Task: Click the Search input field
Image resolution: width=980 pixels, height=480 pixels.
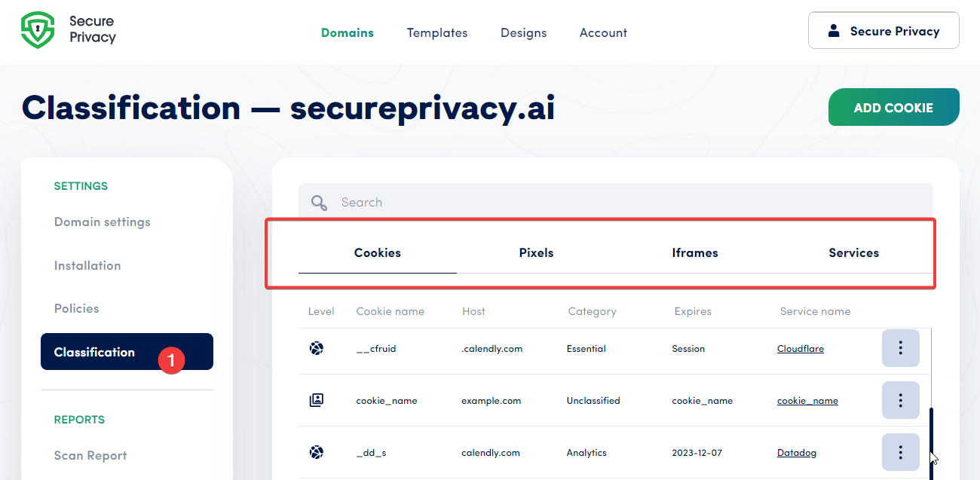Action: click(528, 201)
